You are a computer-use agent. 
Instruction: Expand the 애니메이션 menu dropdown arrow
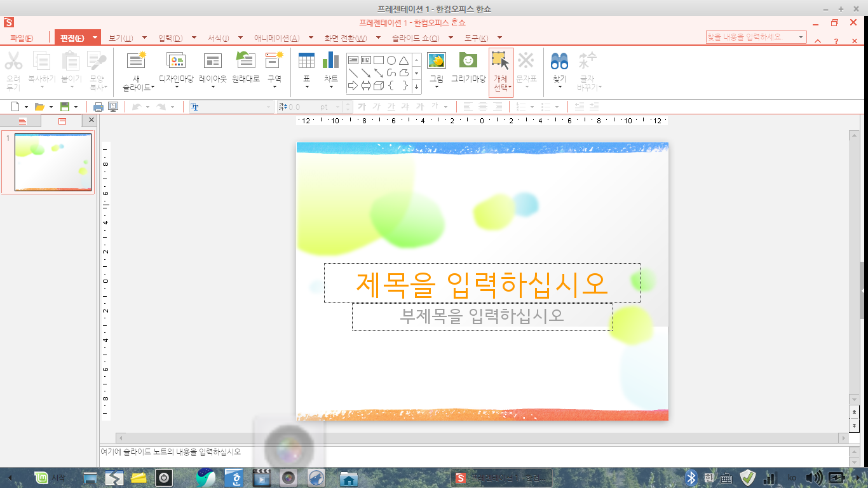tap(311, 37)
